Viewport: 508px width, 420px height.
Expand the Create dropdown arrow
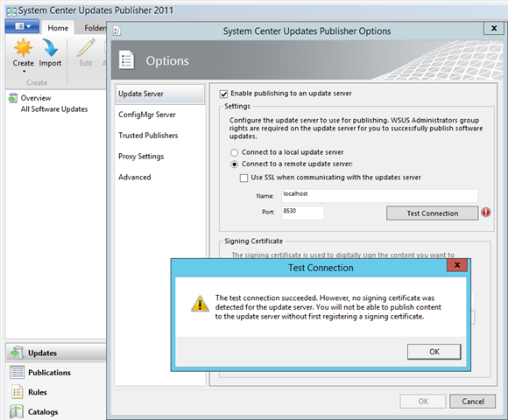coord(24,71)
